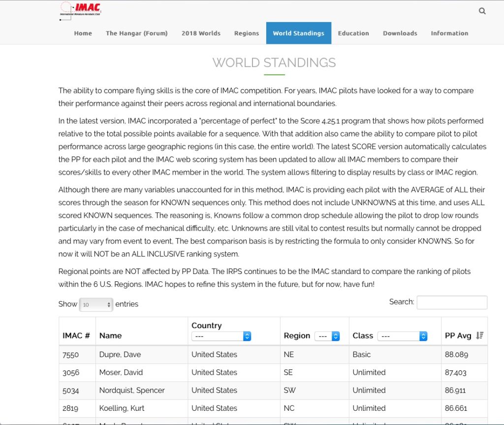The image size is (504, 425).
Task: Click the PP Avg value 87.403
Action: click(x=455, y=372)
